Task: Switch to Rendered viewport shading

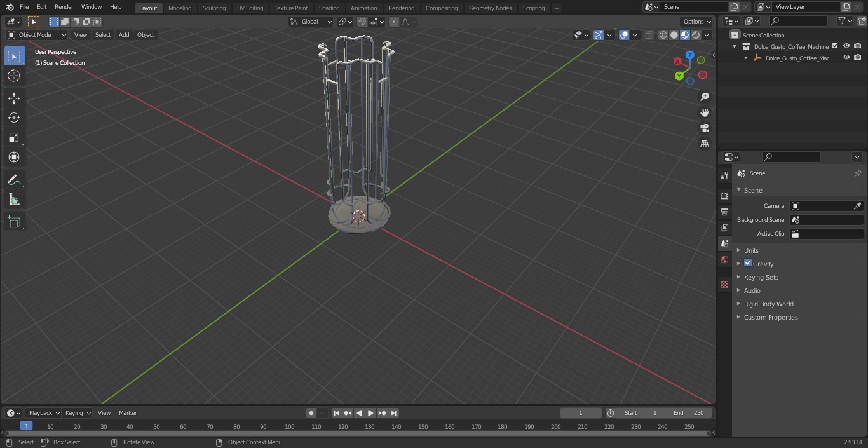Action: coord(696,35)
